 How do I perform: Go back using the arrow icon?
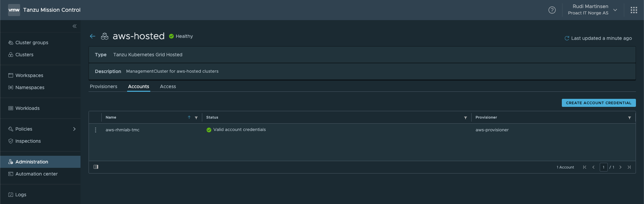(x=93, y=36)
